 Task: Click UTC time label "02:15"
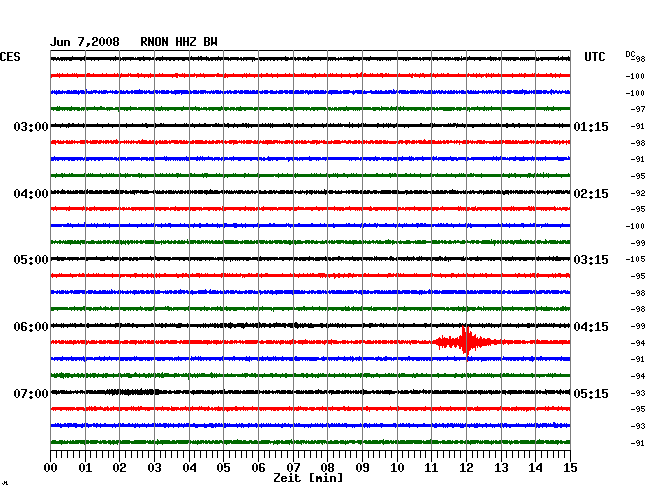coord(591,194)
